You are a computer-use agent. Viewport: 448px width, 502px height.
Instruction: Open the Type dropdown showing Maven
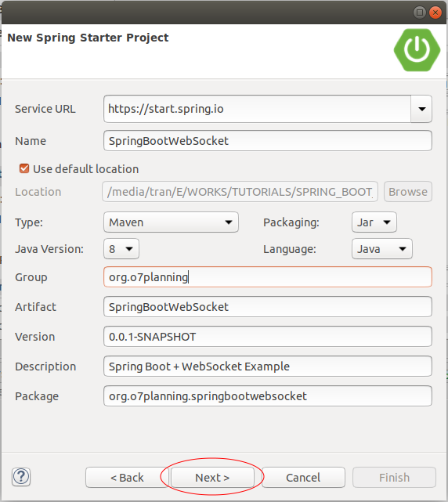point(171,222)
